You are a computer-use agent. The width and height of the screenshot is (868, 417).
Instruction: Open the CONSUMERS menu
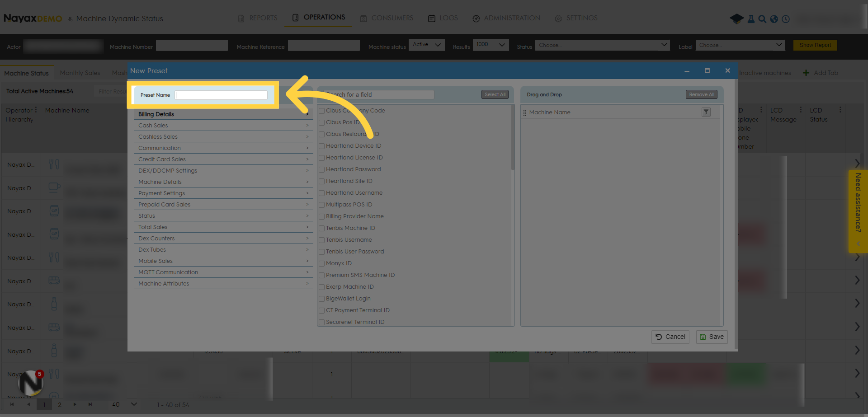(387, 18)
